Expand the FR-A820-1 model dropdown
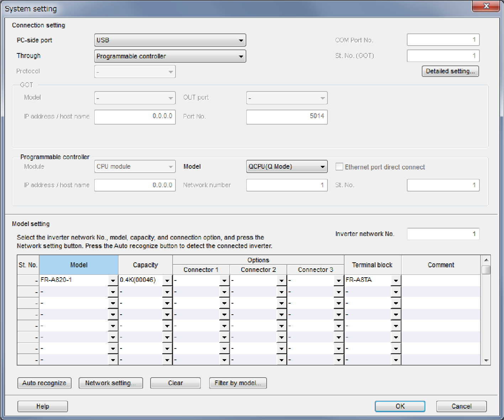Image resolution: width=504 pixels, height=420 pixels. coord(113,280)
